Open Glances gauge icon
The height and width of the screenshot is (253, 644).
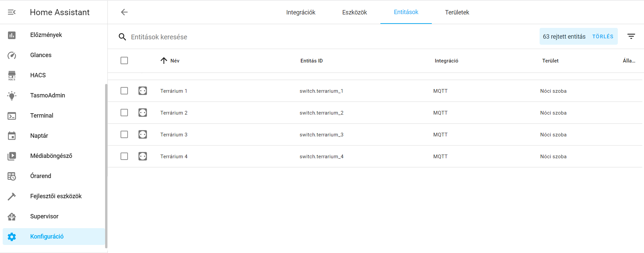pyautogui.click(x=12, y=55)
